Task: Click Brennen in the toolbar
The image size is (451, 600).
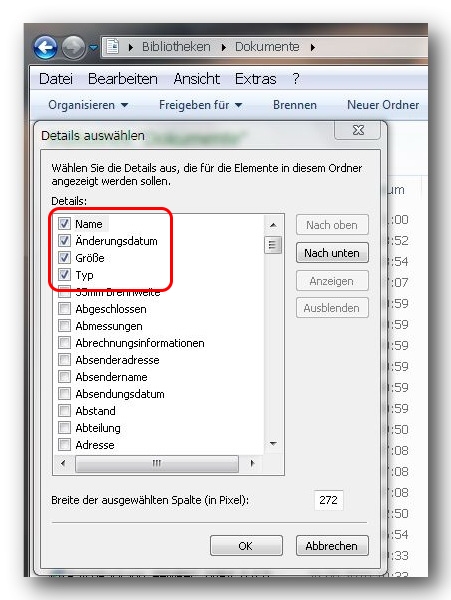Action: (295, 105)
